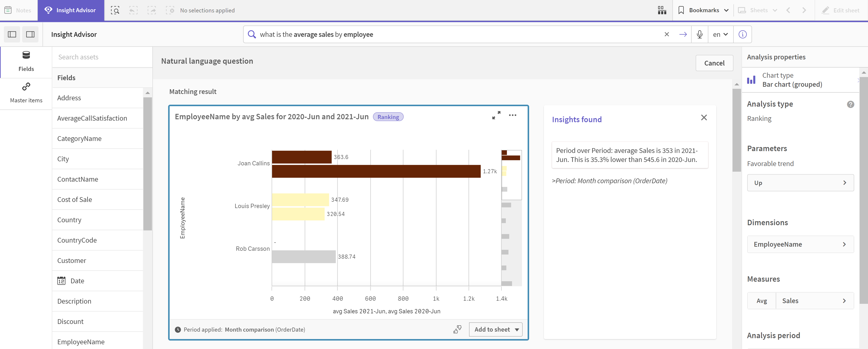The image size is (868, 349).
Task: Click the expand chart fullscreen icon
Action: (x=496, y=116)
